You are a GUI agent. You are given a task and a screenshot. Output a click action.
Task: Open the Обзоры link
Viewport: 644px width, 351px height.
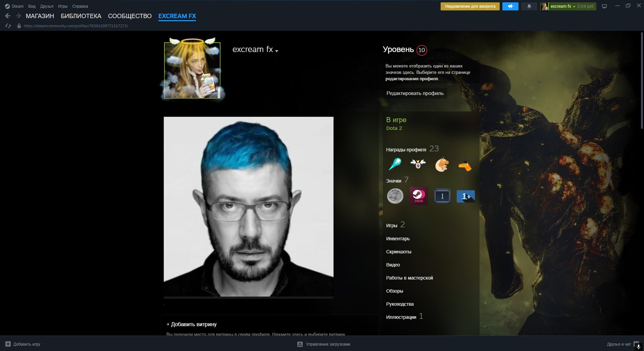(395, 291)
